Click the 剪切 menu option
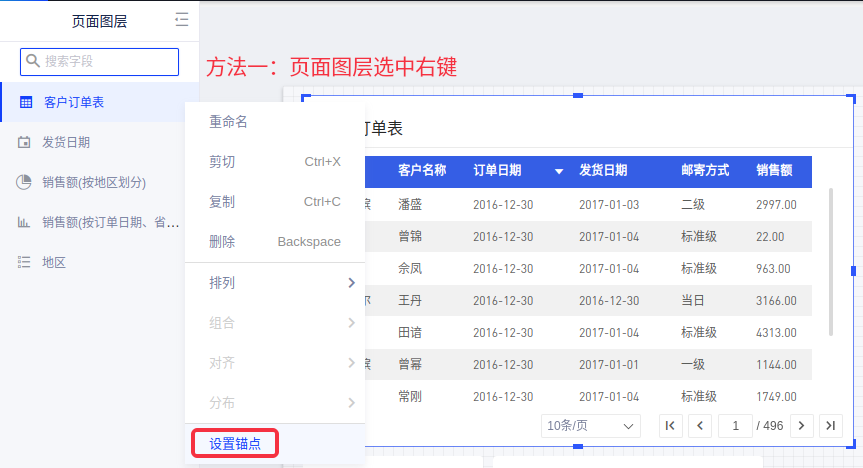Image resolution: width=863 pixels, height=468 pixels. pos(222,162)
